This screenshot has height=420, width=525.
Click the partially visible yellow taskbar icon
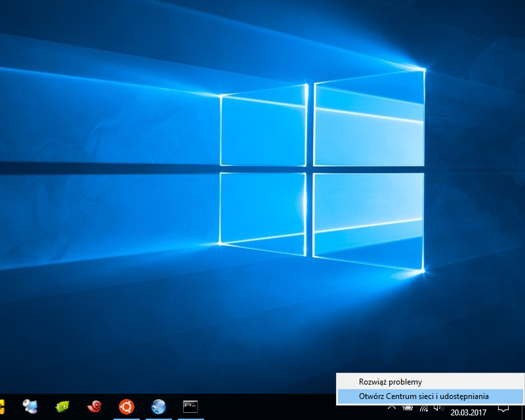tap(2, 407)
